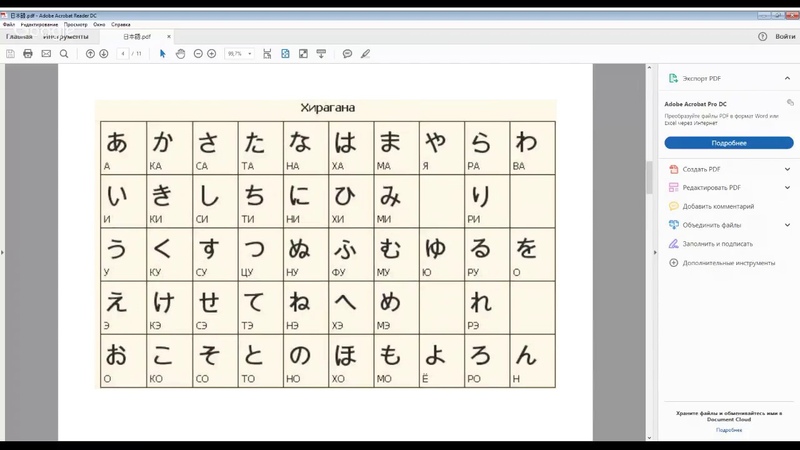This screenshot has height=450, width=800.
Task: Switch to full screen mode icon
Action: [303, 54]
